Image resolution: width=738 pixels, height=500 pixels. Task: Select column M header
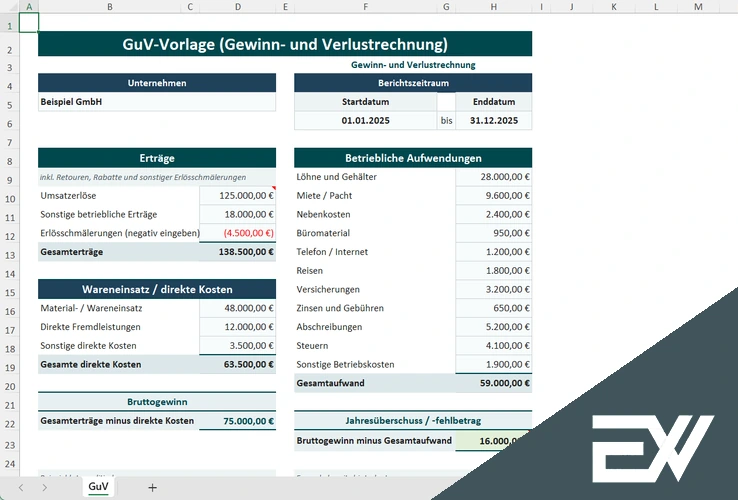[x=698, y=7]
